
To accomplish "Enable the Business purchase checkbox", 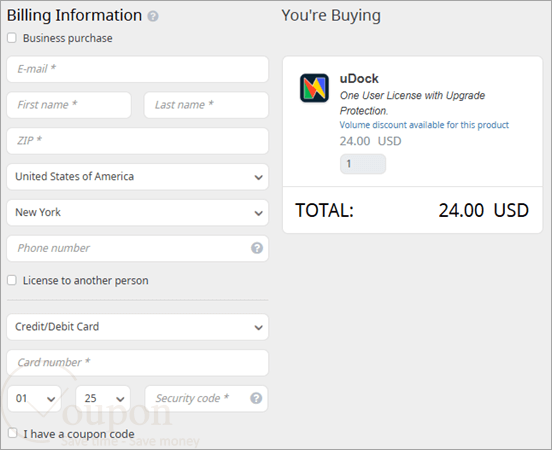I will pyautogui.click(x=12, y=38).
